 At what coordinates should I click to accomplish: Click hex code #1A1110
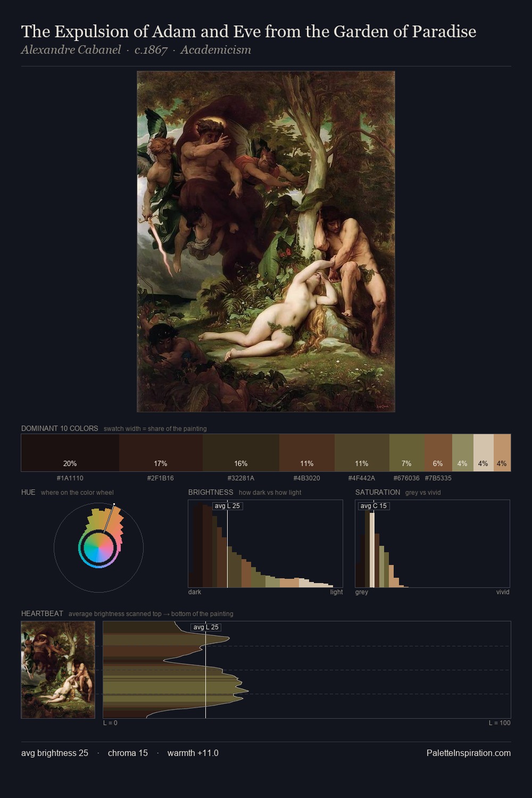click(x=70, y=478)
